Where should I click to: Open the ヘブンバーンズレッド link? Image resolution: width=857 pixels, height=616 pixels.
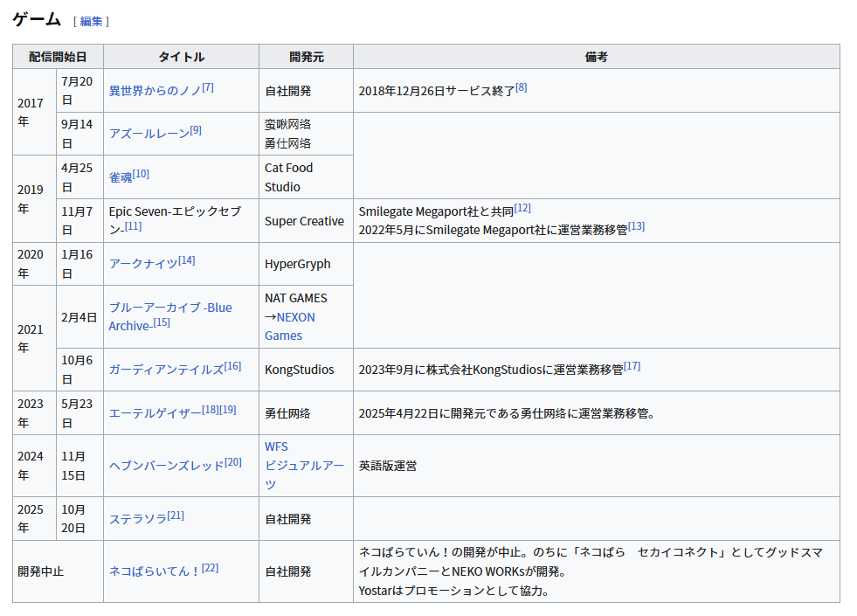pyautogui.click(x=166, y=466)
